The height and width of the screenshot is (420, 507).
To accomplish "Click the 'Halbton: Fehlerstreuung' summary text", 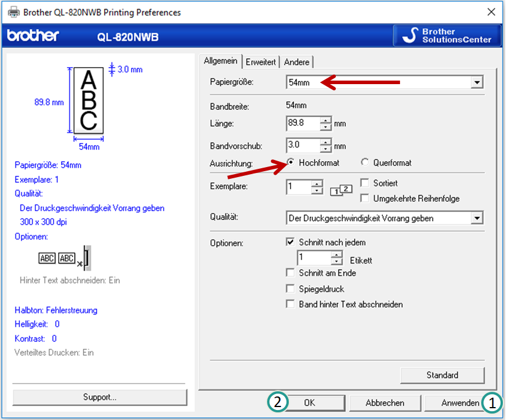I will pos(56,310).
